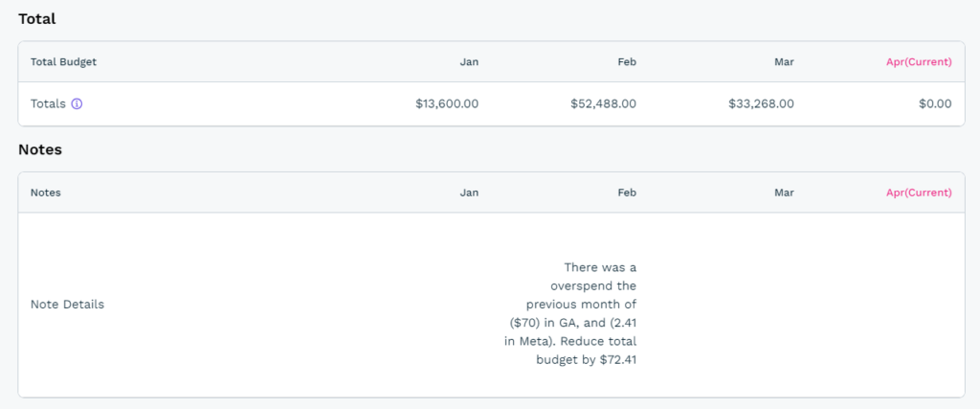
Task: Click Apr(Current) header in Total table
Action: pos(919,61)
